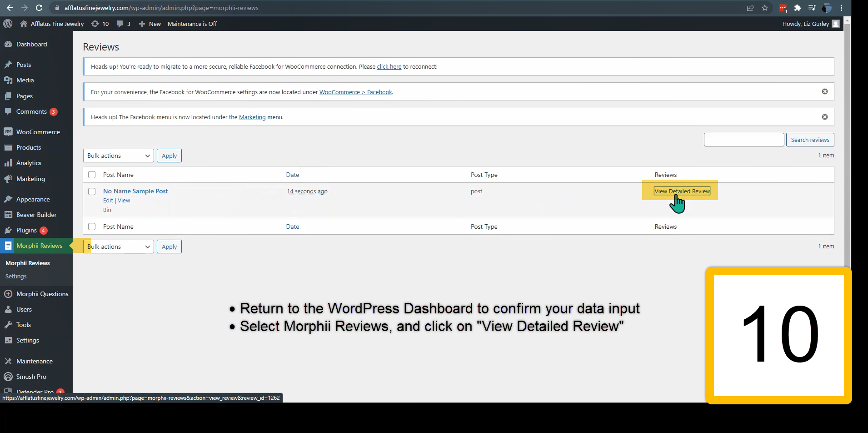This screenshot has height=433, width=868.
Task: Open the Extensions puzzle icon
Action: coord(797,8)
